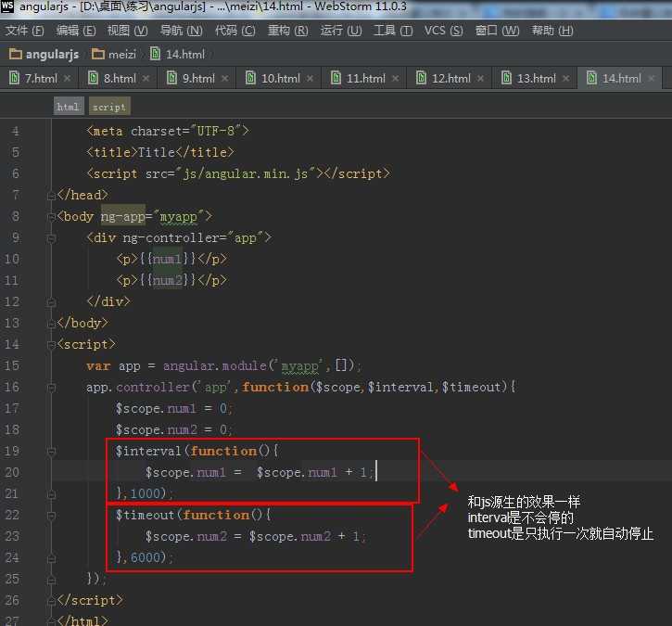This screenshot has width=672, height=626.
Task: Open the 帮助 (H) menu
Action: point(552,31)
